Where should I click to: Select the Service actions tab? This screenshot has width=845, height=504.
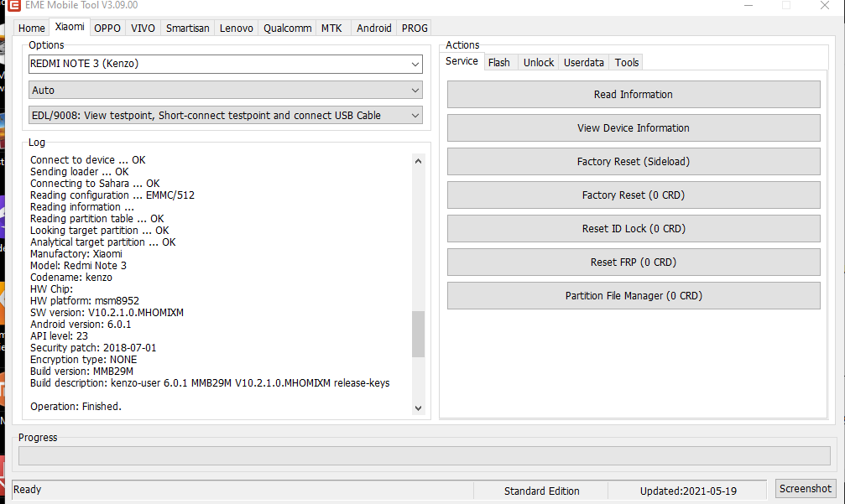(x=462, y=61)
